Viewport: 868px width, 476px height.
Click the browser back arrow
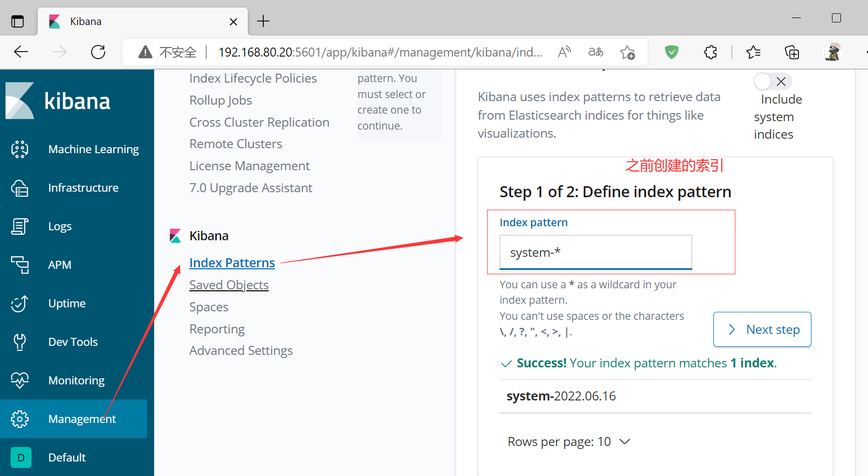pyautogui.click(x=21, y=52)
